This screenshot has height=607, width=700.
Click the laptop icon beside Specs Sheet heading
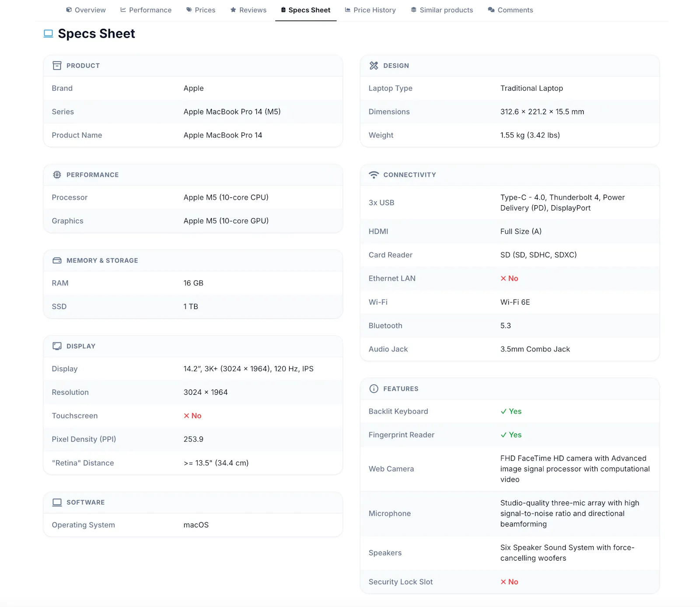pyautogui.click(x=48, y=34)
